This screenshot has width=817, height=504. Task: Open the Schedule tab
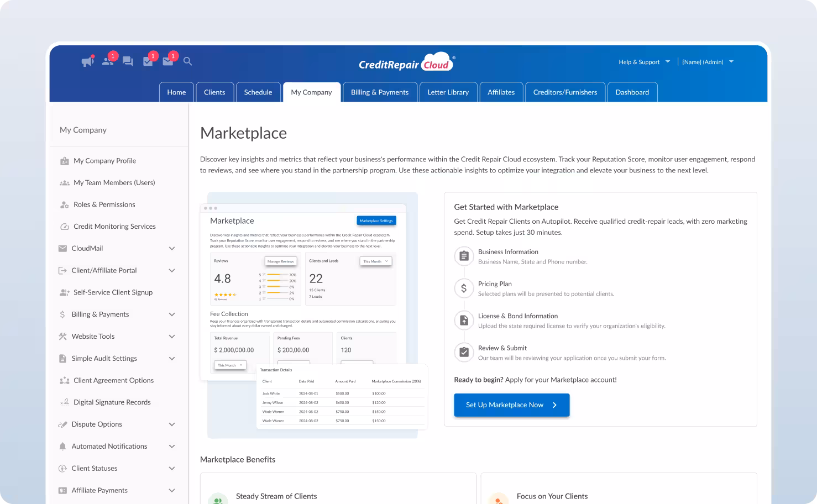coord(258,92)
